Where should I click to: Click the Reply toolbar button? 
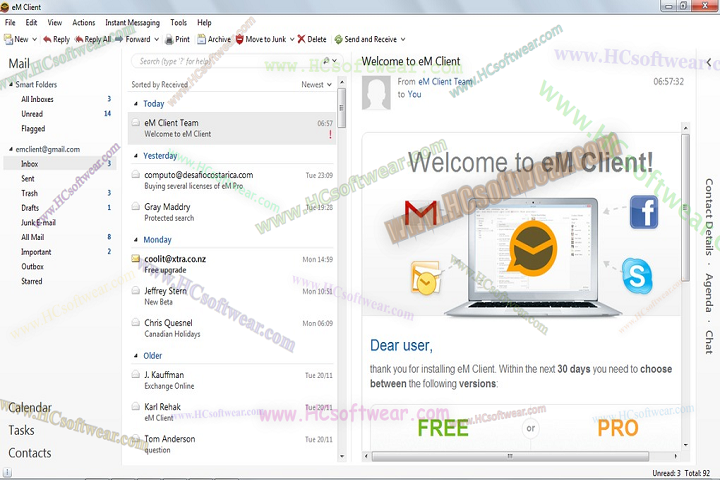pos(56,40)
